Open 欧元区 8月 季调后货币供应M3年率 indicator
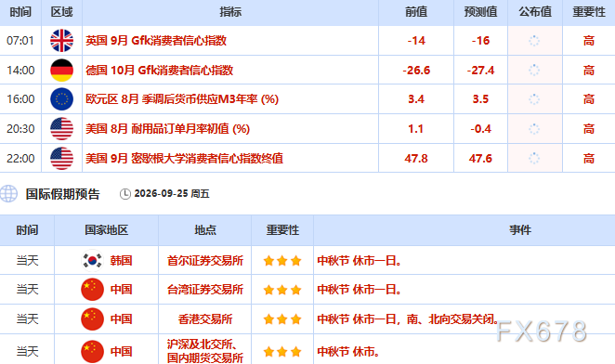Screen dimensions: 615x364 click(x=182, y=99)
